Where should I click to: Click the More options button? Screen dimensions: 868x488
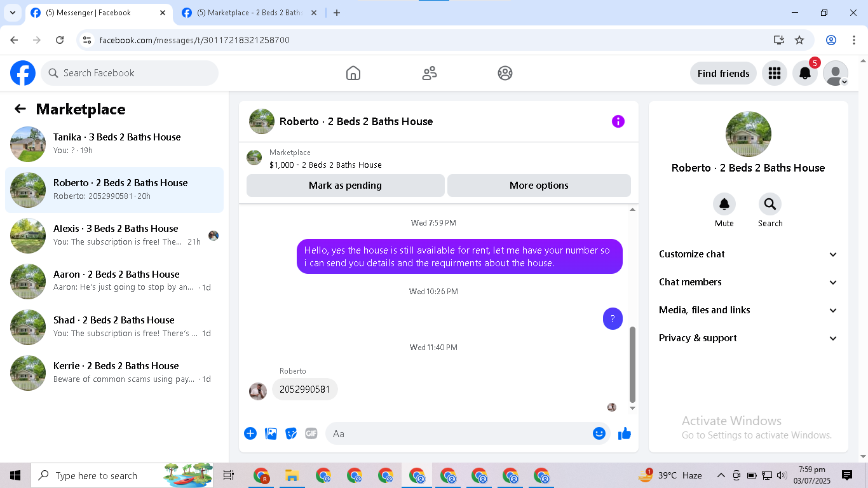pyautogui.click(x=539, y=186)
